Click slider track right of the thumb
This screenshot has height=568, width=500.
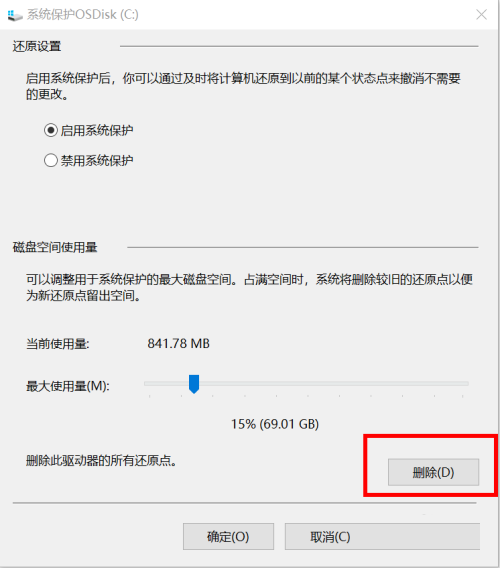(x=333, y=384)
